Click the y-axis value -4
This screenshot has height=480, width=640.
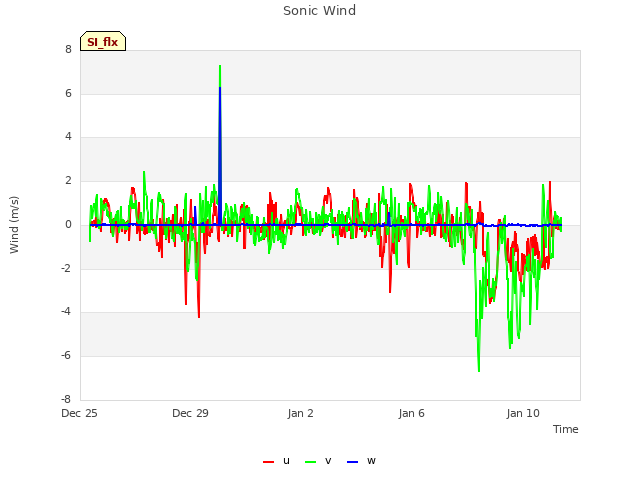66,312
